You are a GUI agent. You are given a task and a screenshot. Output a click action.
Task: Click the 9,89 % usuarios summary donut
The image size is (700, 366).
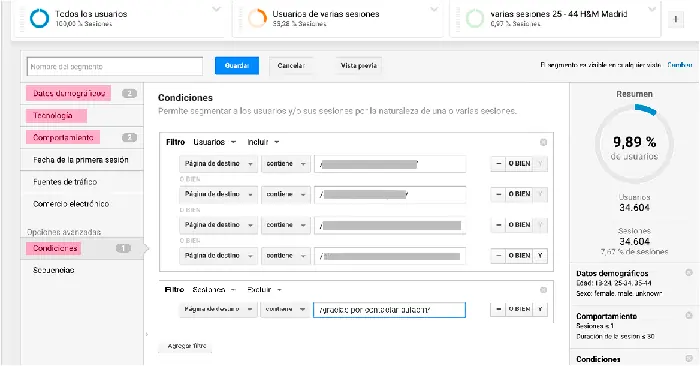tap(634, 144)
